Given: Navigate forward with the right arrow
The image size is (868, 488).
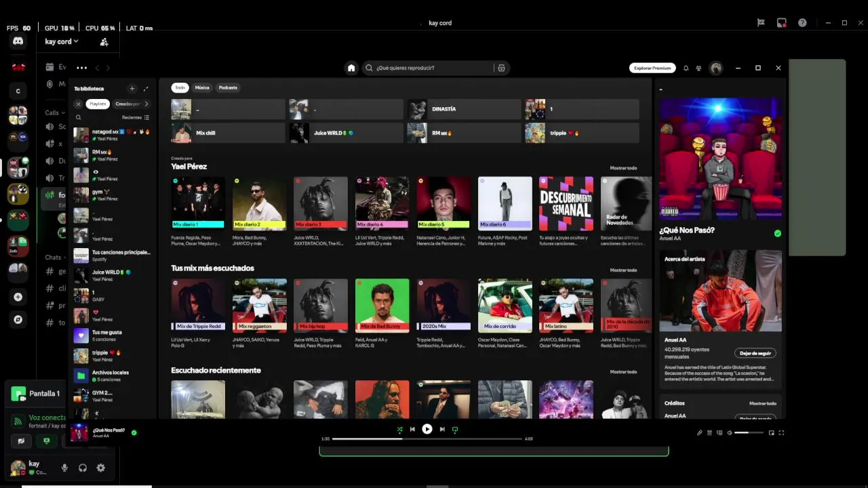Looking at the screenshot, I should tap(108, 68).
